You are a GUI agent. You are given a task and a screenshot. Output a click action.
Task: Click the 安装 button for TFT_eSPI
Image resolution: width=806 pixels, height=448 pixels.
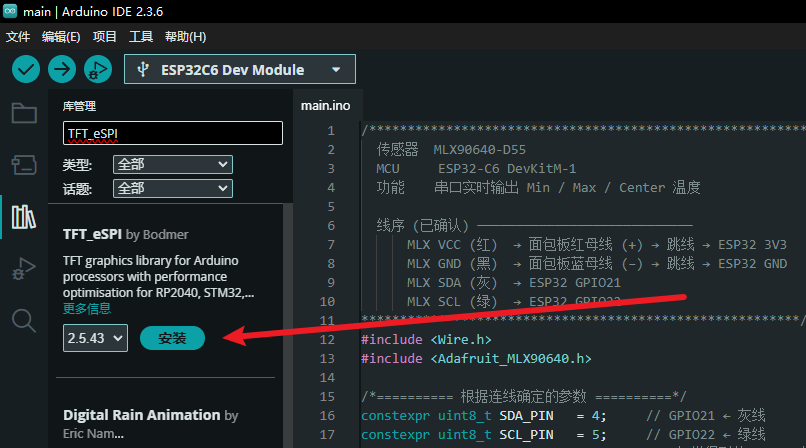pyautogui.click(x=172, y=338)
